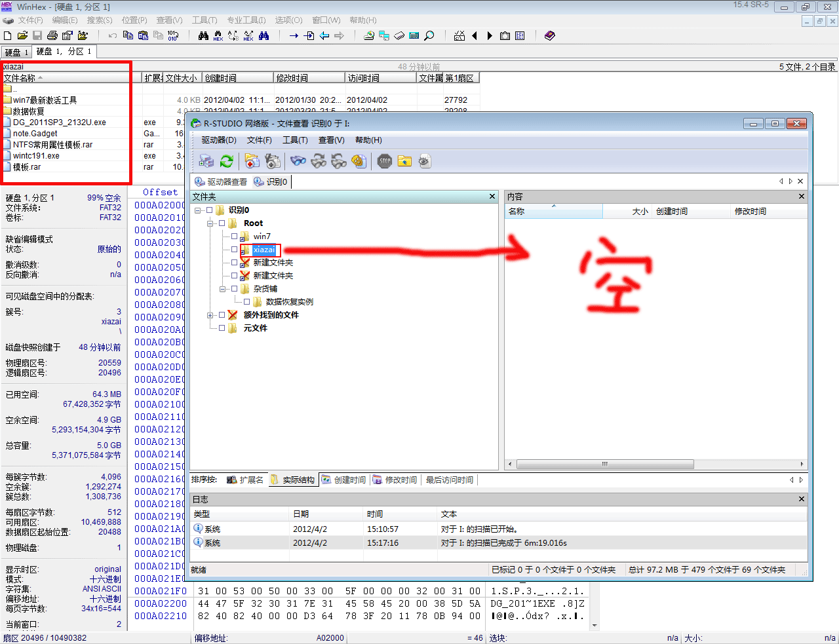Click the Undo arrow icon in WinHex toolbar
This screenshot has width=839, height=644.
tap(113, 35)
